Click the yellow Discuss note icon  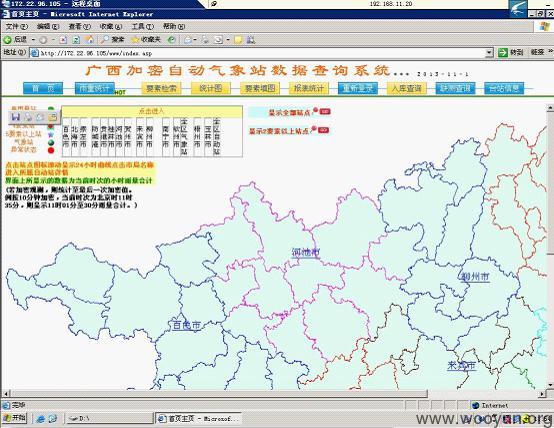pyautogui.click(x=238, y=40)
